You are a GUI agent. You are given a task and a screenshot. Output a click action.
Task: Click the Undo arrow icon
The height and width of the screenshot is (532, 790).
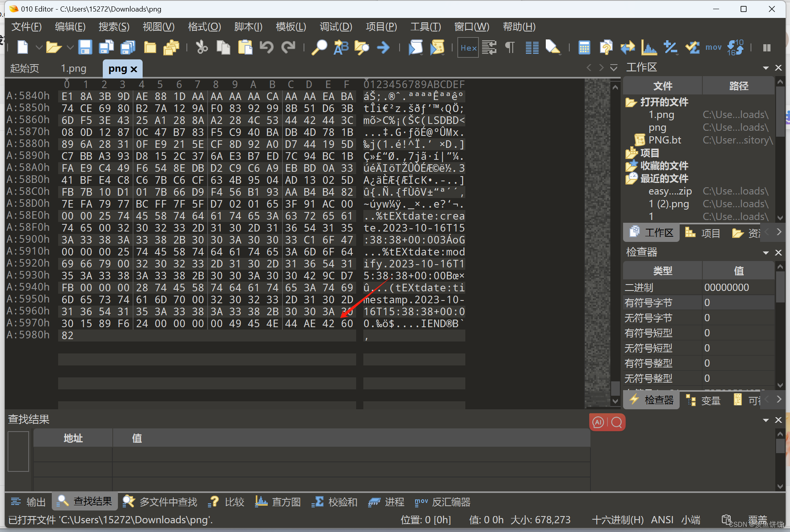click(266, 47)
